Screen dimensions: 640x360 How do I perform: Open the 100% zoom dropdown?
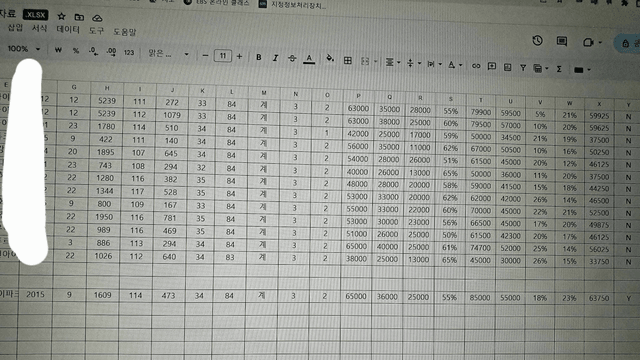pos(24,49)
